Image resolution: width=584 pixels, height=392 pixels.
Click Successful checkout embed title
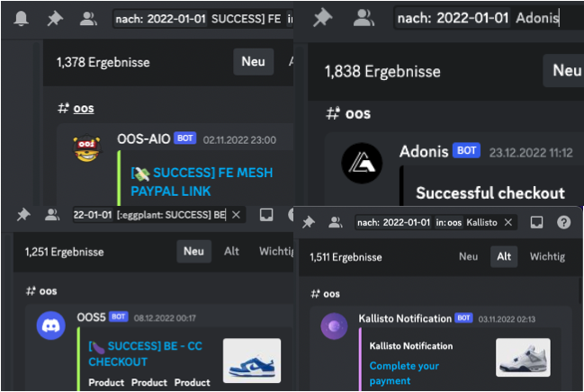(x=490, y=192)
